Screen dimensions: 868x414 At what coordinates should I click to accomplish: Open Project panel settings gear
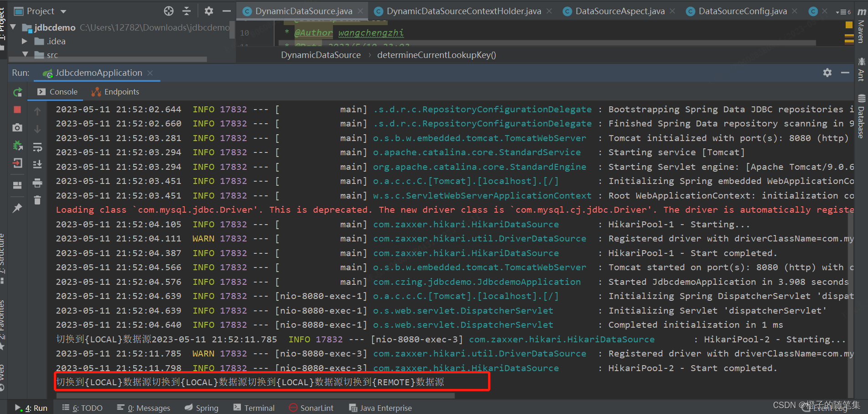209,11
